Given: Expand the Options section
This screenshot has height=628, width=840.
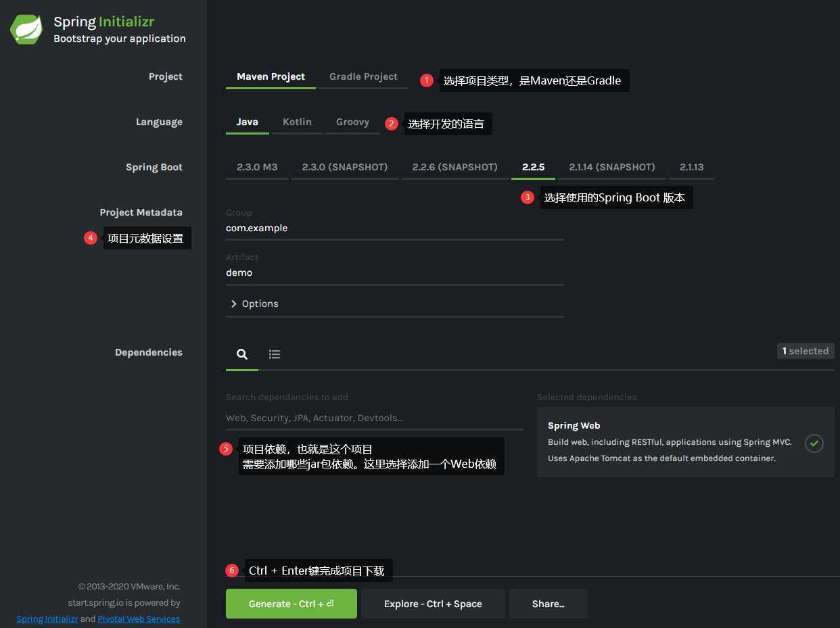Looking at the screenshot, I should click(255, 304).
